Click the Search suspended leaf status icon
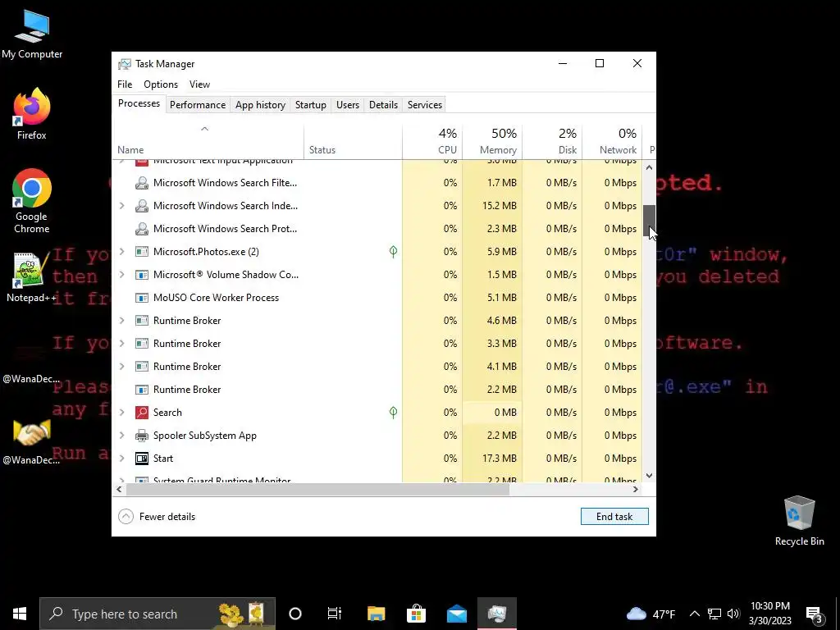Image resolution: width=840 pixels, height=630 pixels. tap(393, 413)
